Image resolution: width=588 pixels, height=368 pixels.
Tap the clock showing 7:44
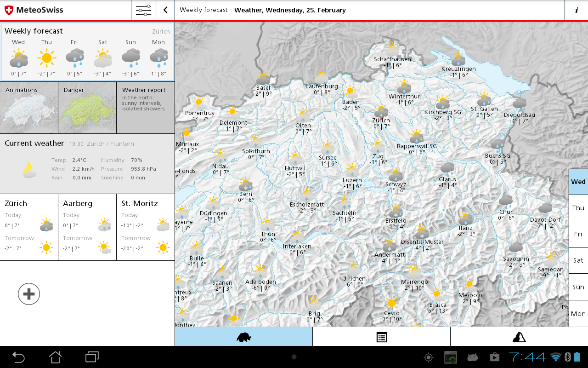(x=527, y=357)
